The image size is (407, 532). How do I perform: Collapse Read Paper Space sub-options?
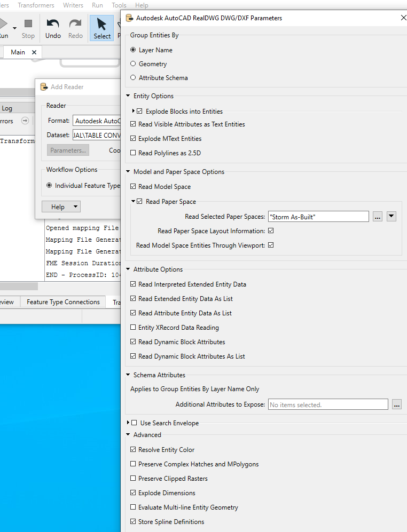coord(133,201)
